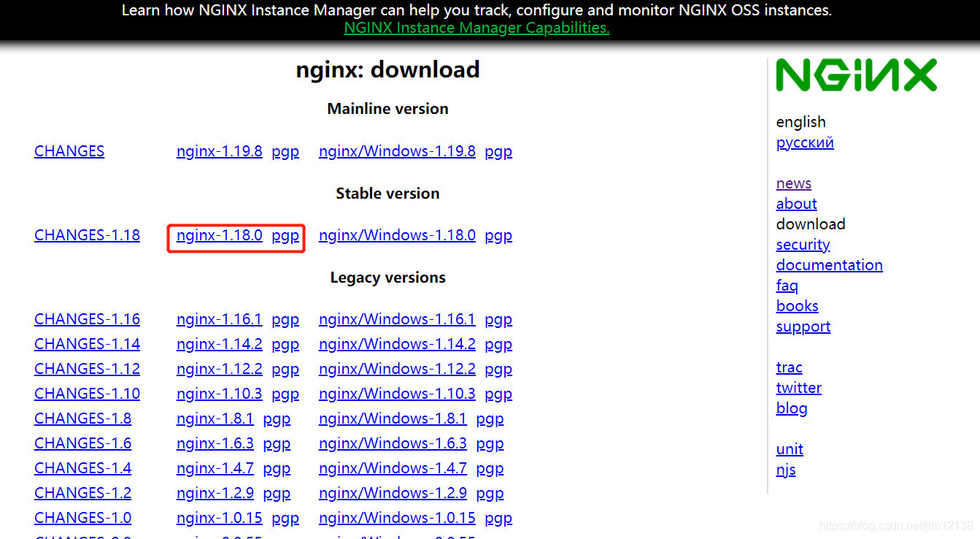The width and height of the screenshot is (980, 539).
Task: Open pgp signature next to nginx-1.16.1
Action: click(x=285, y=320)
